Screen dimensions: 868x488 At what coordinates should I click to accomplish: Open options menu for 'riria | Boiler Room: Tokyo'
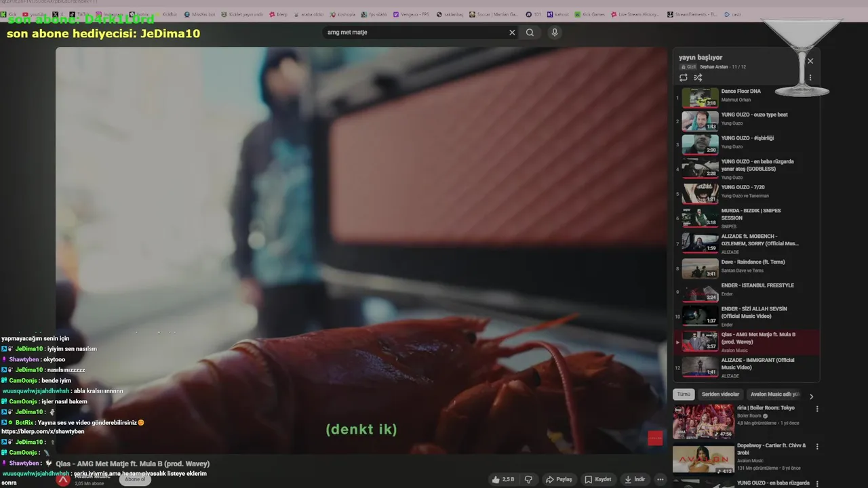(x=817, y=409)
